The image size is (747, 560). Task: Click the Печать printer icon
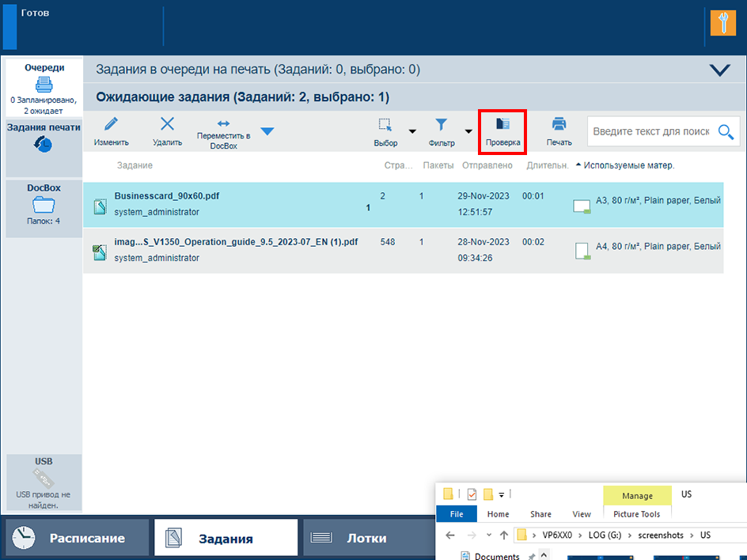[559, 124]
